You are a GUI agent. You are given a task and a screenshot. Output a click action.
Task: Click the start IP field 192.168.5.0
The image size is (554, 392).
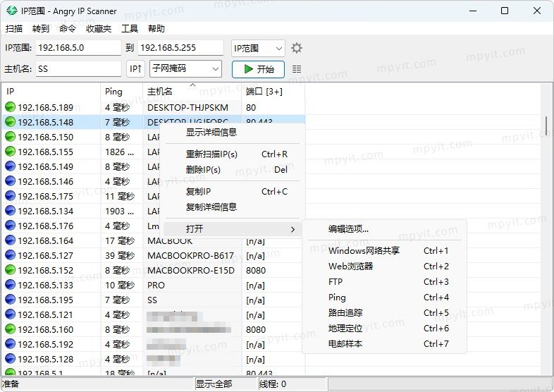pos(78,48)
